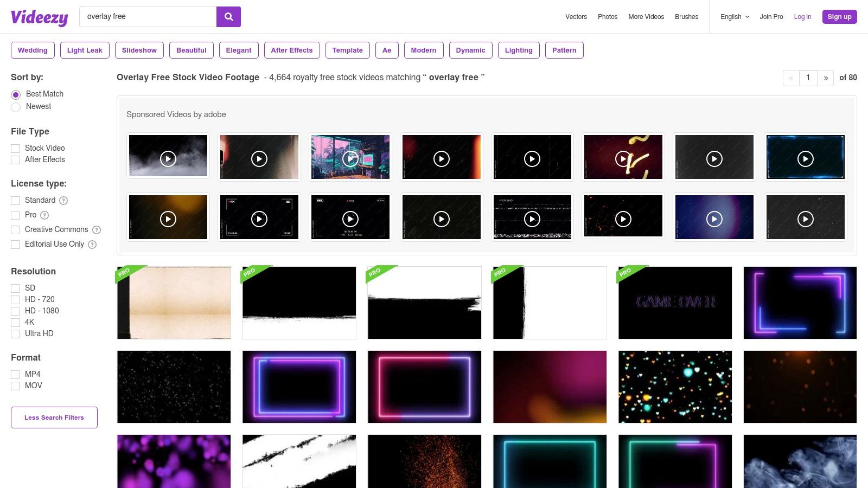Check the Editorial Use Only license option
The height and width of the screenshot is (488, 868).
[15, 245]
